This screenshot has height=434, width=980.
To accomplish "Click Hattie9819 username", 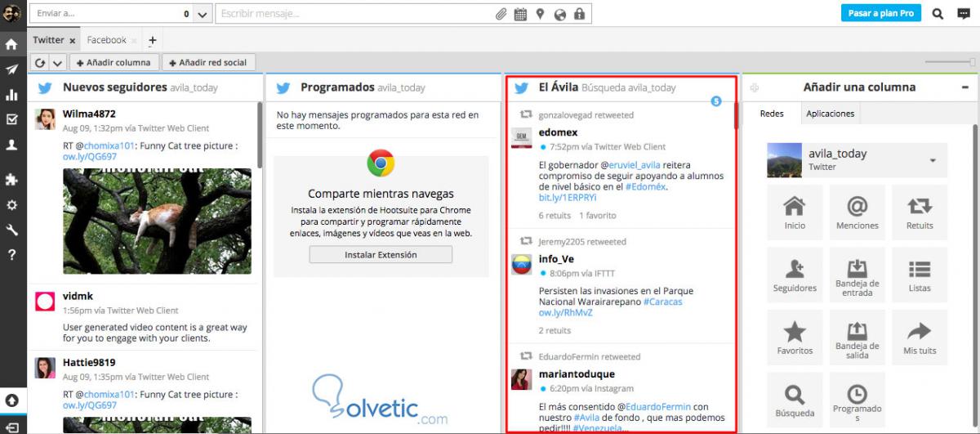I will (x=89, y=362).
